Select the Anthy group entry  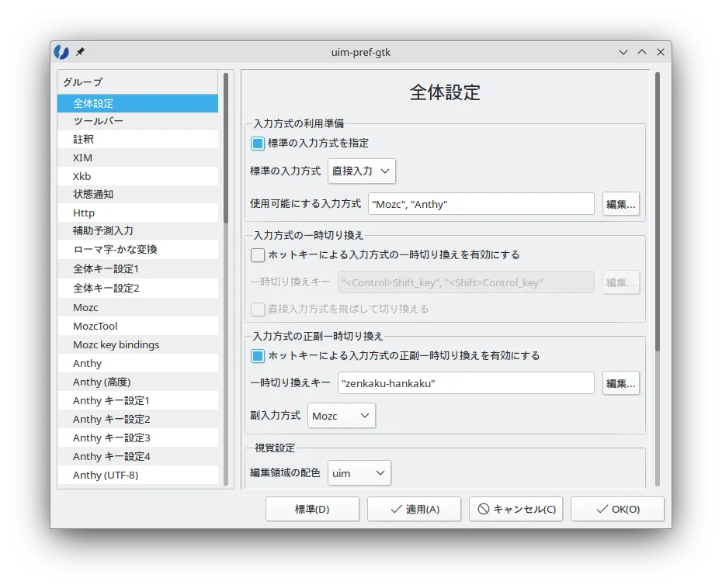tap(137, 364)
